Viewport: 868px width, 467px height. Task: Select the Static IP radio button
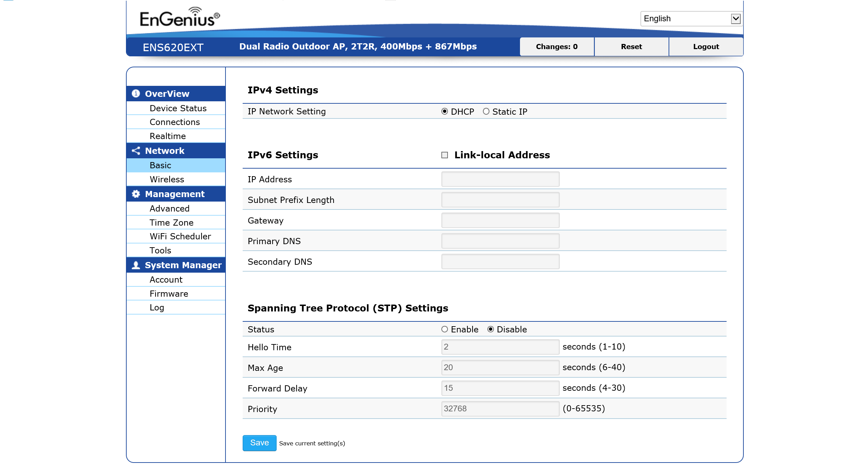(486, 111)
